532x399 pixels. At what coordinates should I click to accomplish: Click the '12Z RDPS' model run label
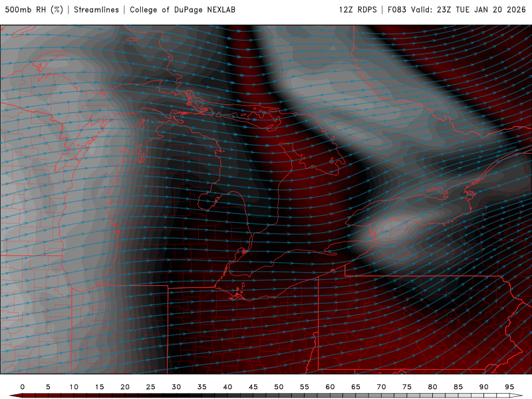click(x=358, y=9)
